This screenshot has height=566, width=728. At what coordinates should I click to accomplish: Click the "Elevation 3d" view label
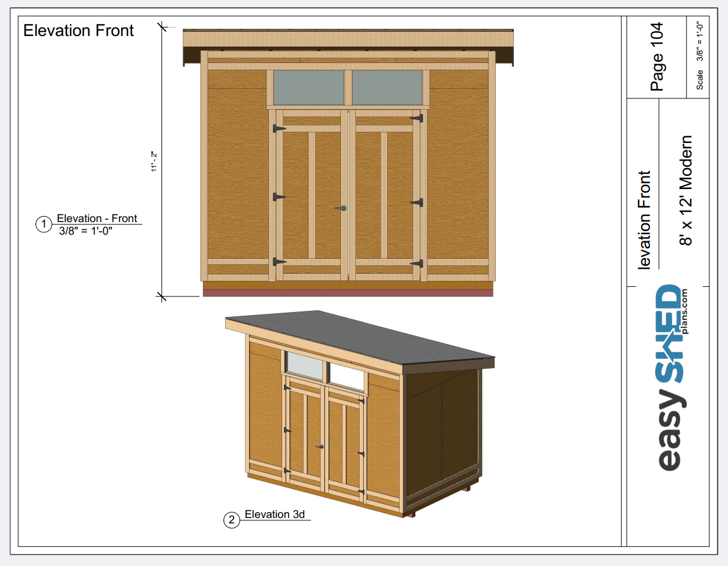click(x=274, y=514)
